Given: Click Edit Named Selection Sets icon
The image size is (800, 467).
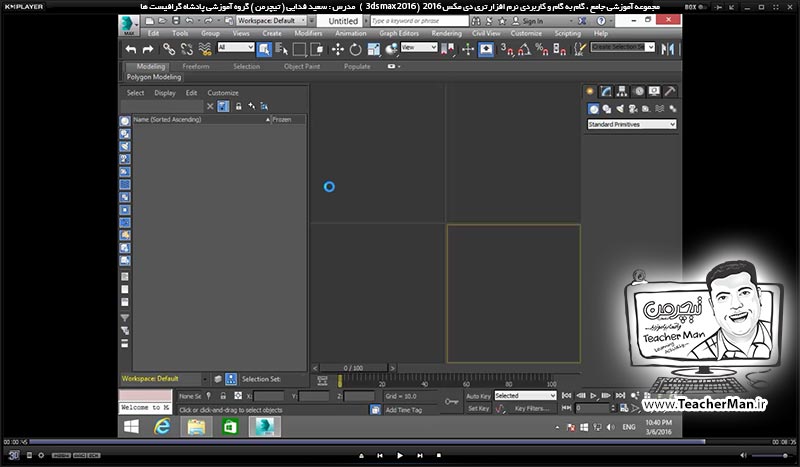Looking at the screenshot, I should coord(580,49).
